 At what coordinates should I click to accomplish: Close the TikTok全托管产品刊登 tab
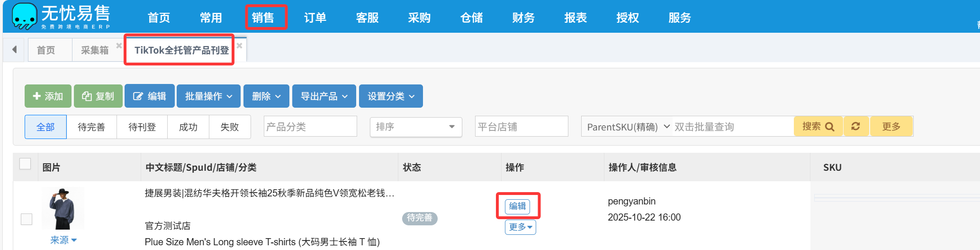pos(240,46)
